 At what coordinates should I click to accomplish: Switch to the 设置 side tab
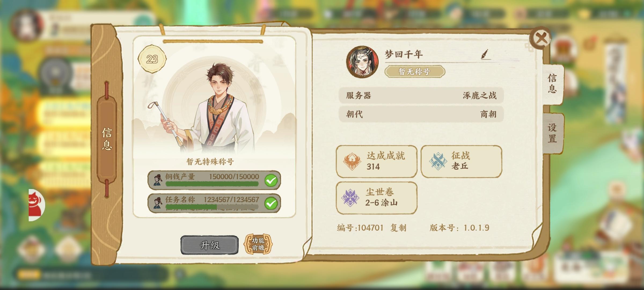click(x=552, y=133)
